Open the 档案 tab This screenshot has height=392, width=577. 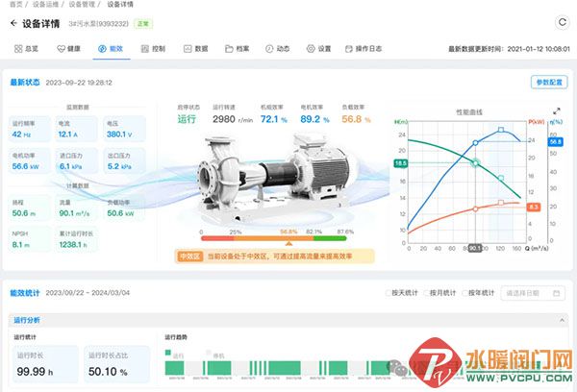(238, 49)
